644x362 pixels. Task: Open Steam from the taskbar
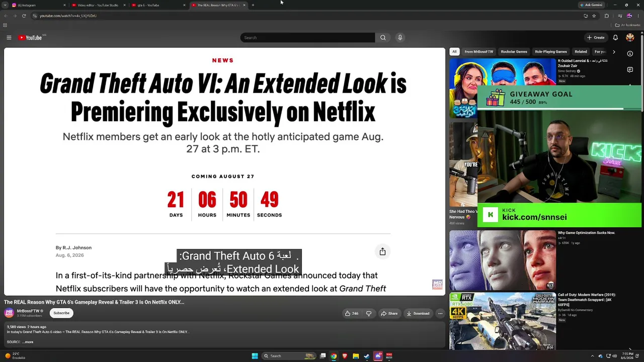click(x=367, y=356)
